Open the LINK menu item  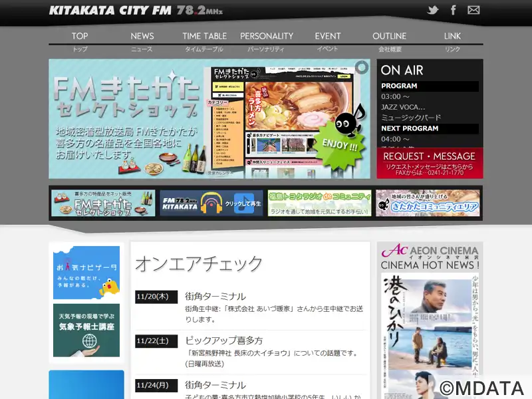(453, 36)
